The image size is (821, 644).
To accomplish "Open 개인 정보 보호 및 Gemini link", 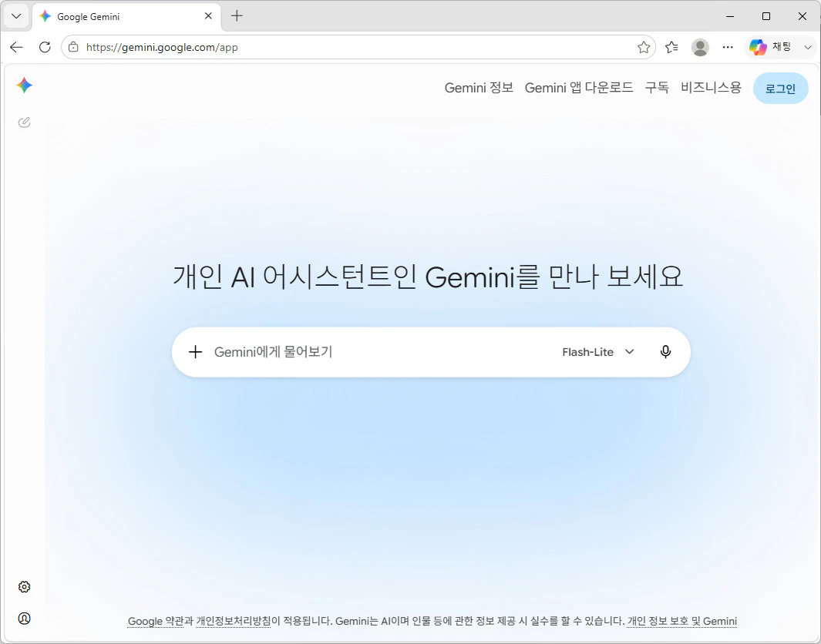I will click(681, 621).
